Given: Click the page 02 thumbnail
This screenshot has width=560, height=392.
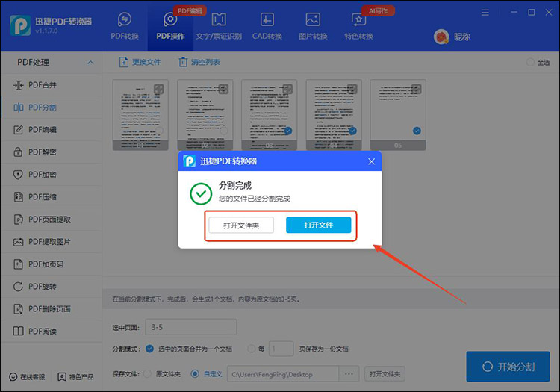Looking at the screenshot, I should pos(205,114).
